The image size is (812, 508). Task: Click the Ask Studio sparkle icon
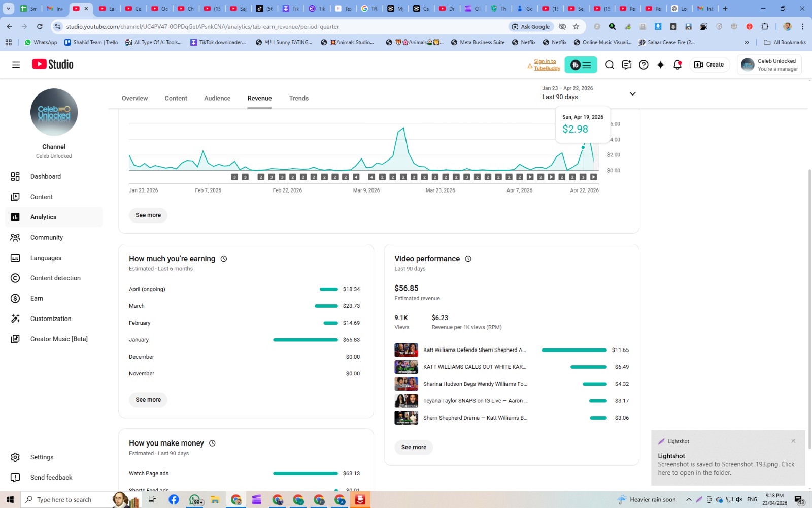pos(660,65)
